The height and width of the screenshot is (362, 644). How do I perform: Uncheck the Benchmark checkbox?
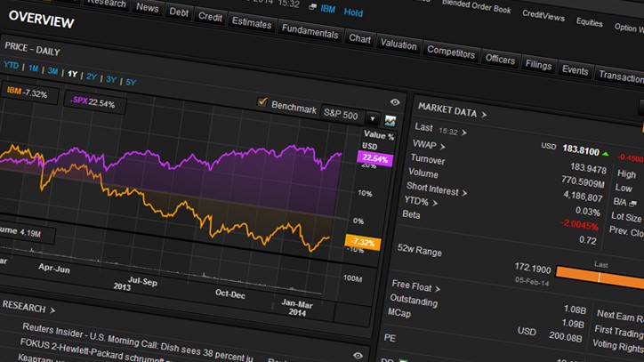(x=262, y=102)
